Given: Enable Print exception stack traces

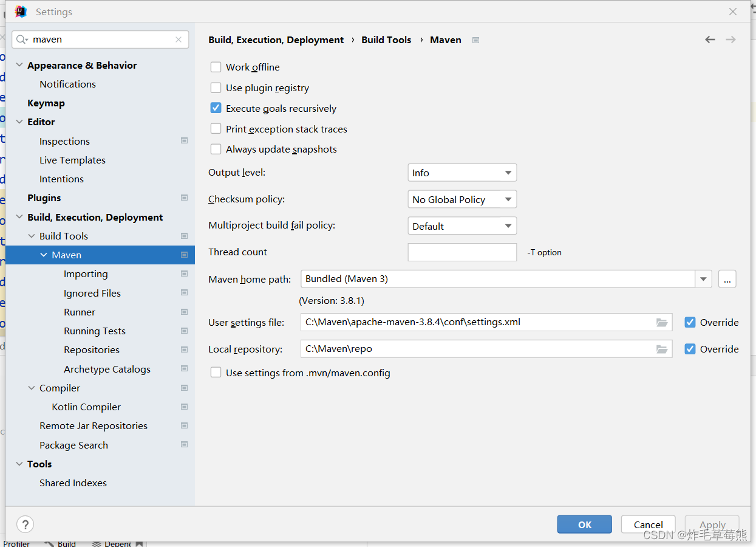Looking at the screenshot, I should (216, 129).
